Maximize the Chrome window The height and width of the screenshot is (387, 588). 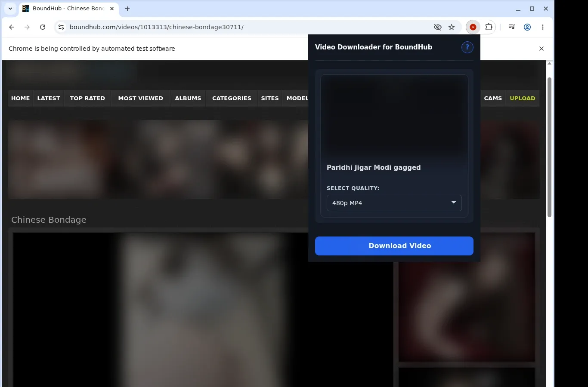(532, 9)
